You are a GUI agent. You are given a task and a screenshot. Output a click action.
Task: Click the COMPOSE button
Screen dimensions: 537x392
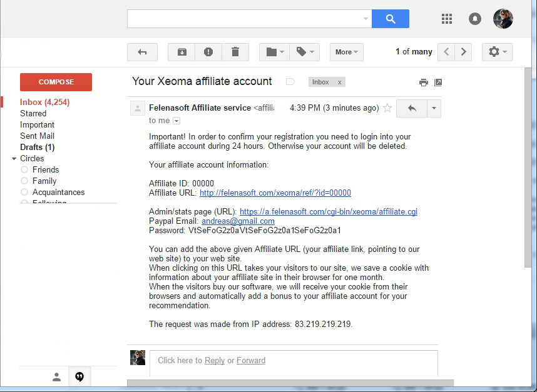pyautogui.click(x=56, y=82)
